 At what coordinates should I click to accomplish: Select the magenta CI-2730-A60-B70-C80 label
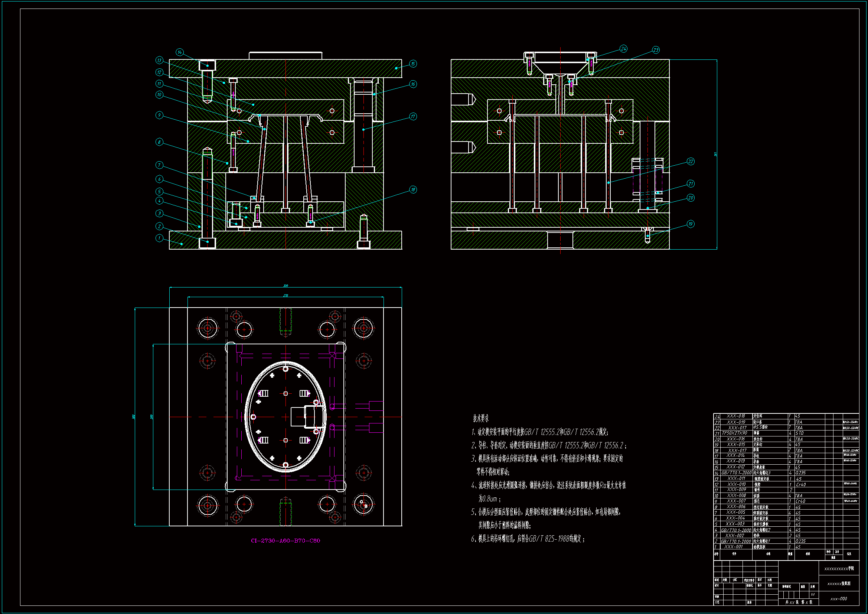[x=285, y=540]
